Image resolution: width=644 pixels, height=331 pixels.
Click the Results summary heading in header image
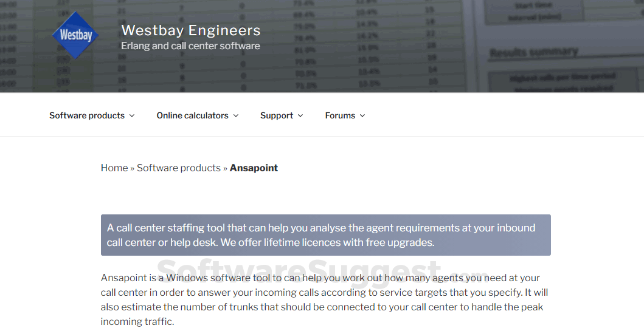click(x=533, y=52)
